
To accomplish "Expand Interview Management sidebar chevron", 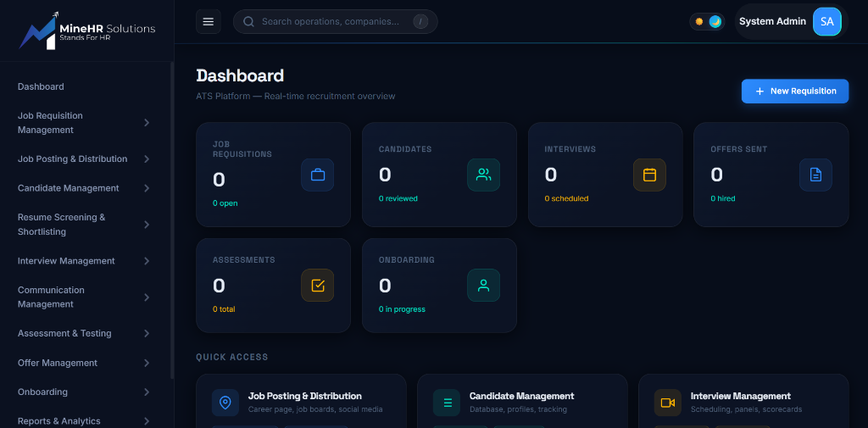I will coord(147,261).
